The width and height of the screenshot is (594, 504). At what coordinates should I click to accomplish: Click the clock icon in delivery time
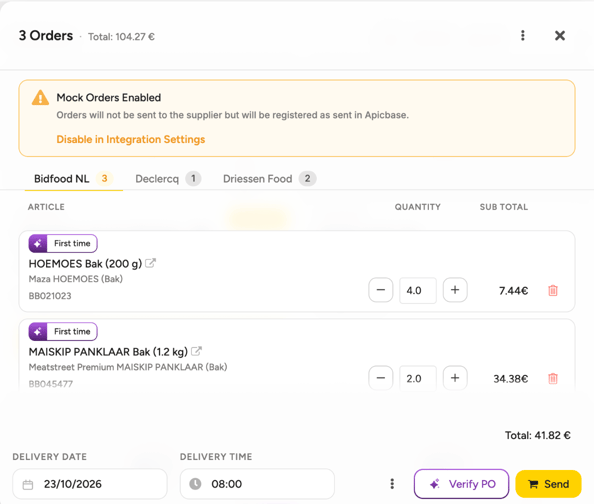pyautogui.click(x=195, y=484)
